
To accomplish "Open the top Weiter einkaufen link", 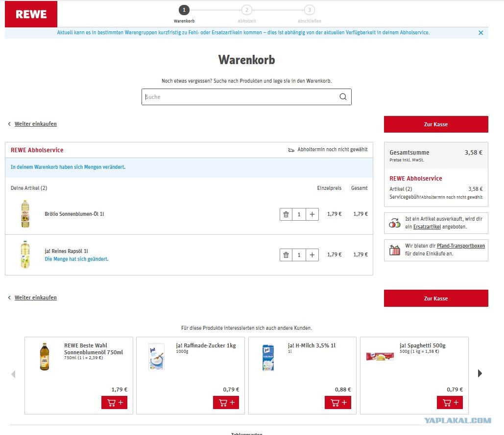I will (35, 124).
